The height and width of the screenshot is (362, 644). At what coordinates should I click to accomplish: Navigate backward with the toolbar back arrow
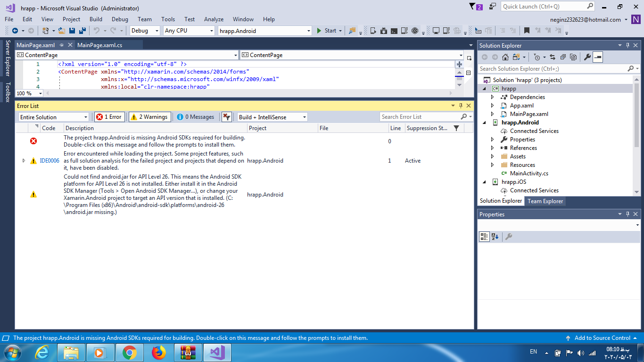15,31
